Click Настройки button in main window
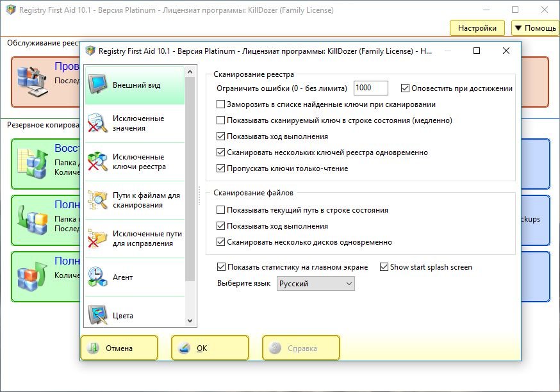This screenshot has height=392, width=560. pyautogui.click(x=477, y=28)
